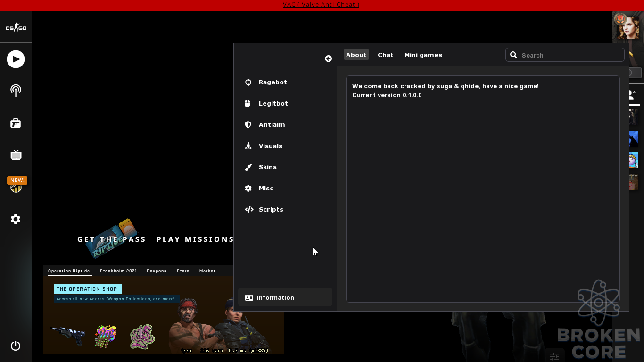
Task: Click the "Welcome back cracked by suga & qhide" line
Action: (445, 86)
